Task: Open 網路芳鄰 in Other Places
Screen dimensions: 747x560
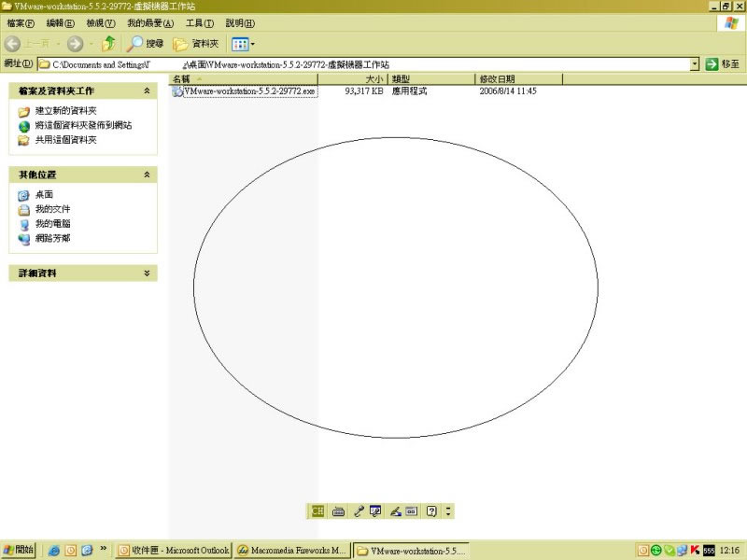Action: 52,238
